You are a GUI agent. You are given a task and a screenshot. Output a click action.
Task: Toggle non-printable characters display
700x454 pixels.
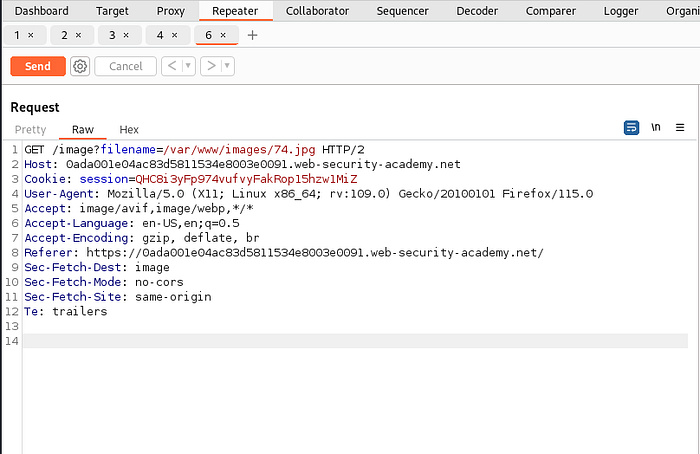tap(656, 128)
